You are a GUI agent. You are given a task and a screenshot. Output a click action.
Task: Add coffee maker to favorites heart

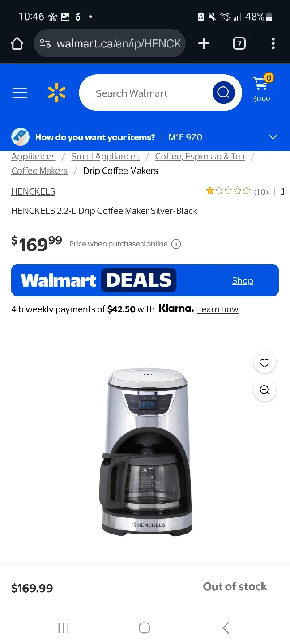point(264,363)
